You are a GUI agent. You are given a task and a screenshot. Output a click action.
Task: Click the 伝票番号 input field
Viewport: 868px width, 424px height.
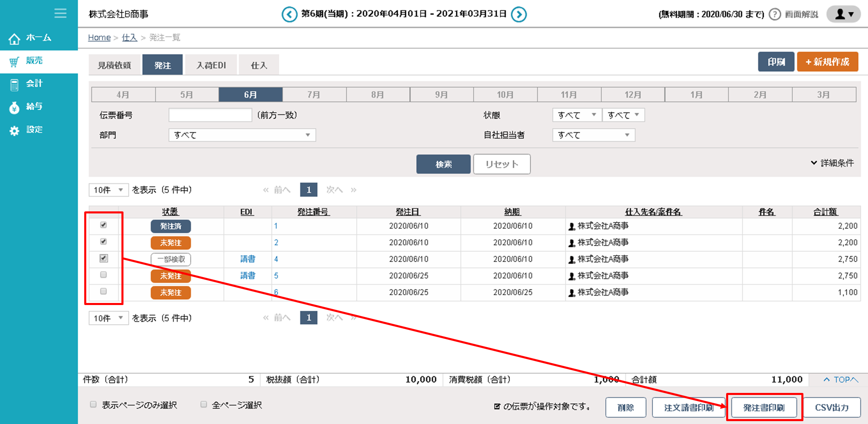coord(210,115)
